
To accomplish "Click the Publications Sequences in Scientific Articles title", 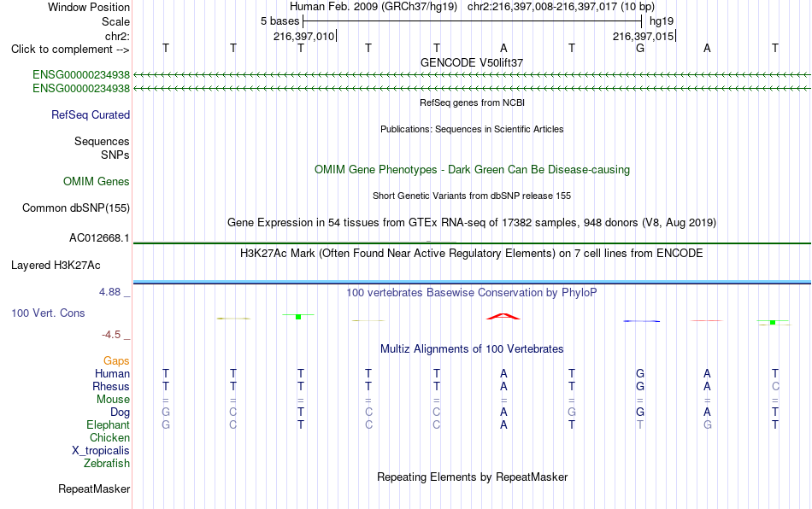I will coord(472,129).
